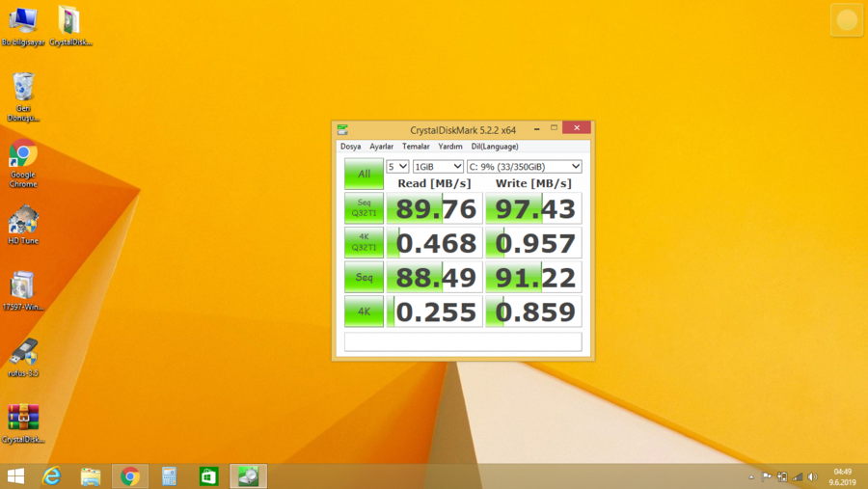This screenshot has height=489, width=868.
Task: Expand the test count dropdown showing 5
Action: point(397,166)
